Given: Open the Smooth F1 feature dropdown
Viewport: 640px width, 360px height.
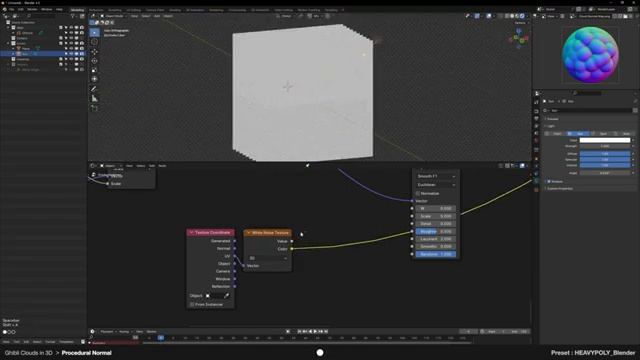Looking at the screenshot, I should [x=436, y=176].
